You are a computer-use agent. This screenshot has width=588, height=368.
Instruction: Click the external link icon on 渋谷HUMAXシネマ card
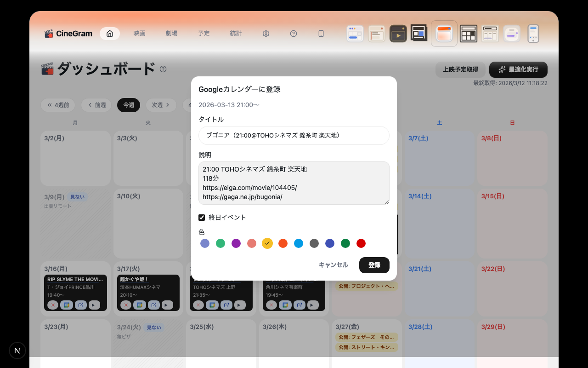(153, 305)
